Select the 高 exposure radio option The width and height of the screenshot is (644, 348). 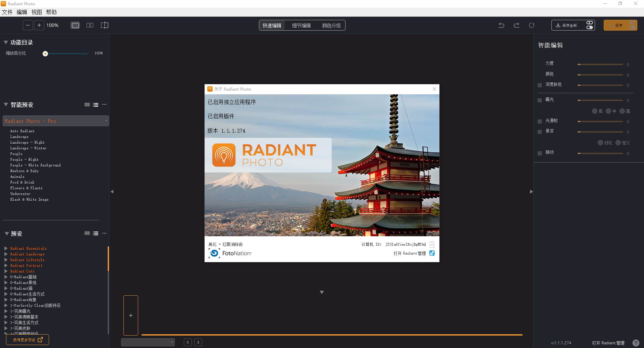(x=622, y=111)
